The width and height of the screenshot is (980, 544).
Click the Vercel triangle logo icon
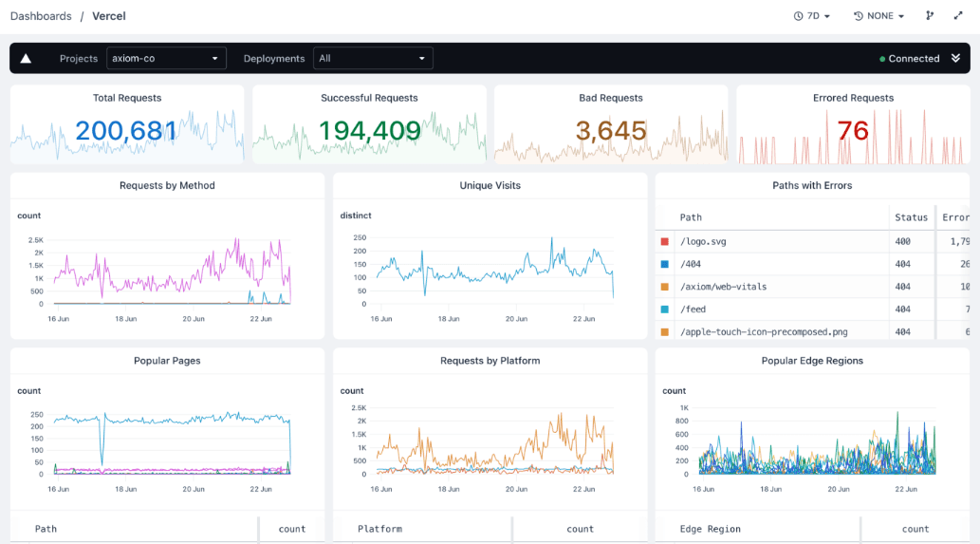pos(26,59)
